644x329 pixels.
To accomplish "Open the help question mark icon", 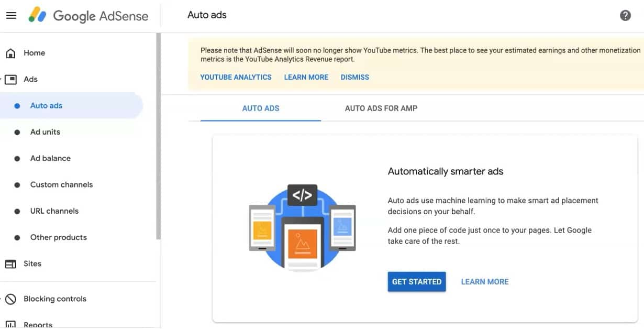I will point(625,15).
